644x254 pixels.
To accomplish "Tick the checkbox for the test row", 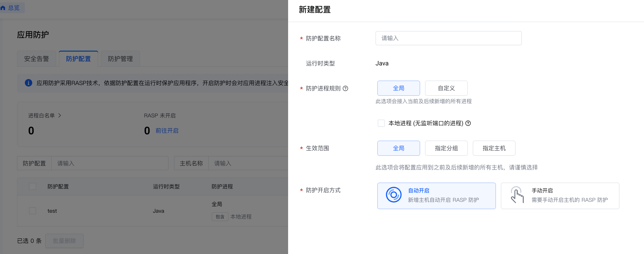I will (33, 211).
